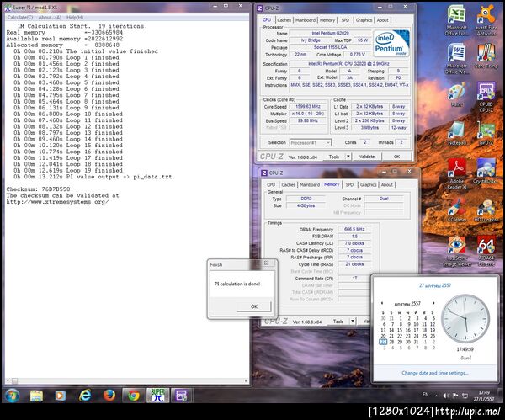Viewport: 505px width, 420px height.
Task: Select the Super PI taskbar button
Action: click(x=158, y=396)
